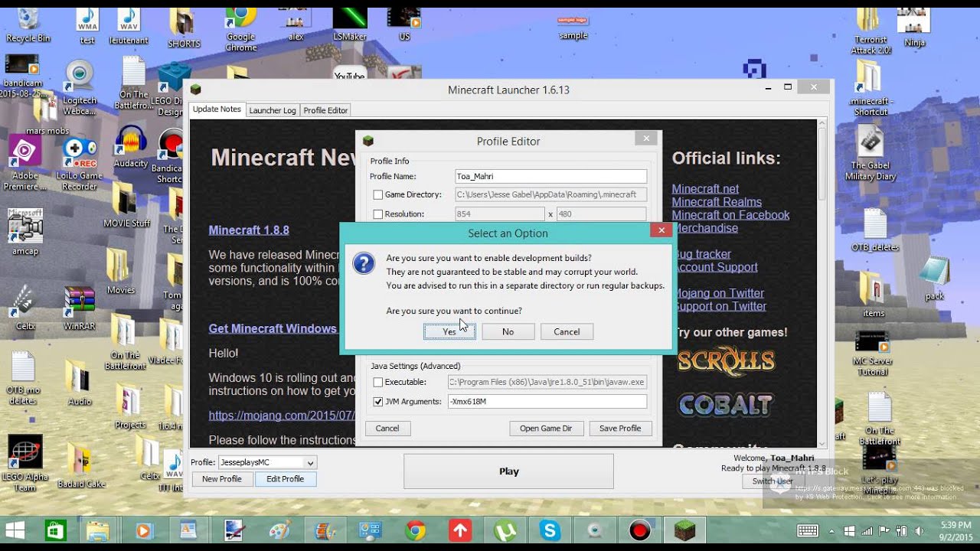
Task: Click Edit Profile button
Action: click(286, 479)
